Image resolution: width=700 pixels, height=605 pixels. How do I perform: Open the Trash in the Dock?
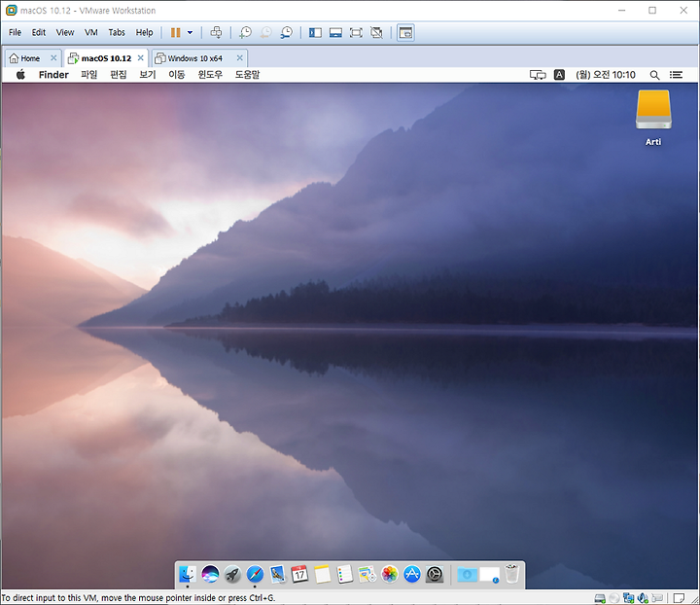coord(511,574)
